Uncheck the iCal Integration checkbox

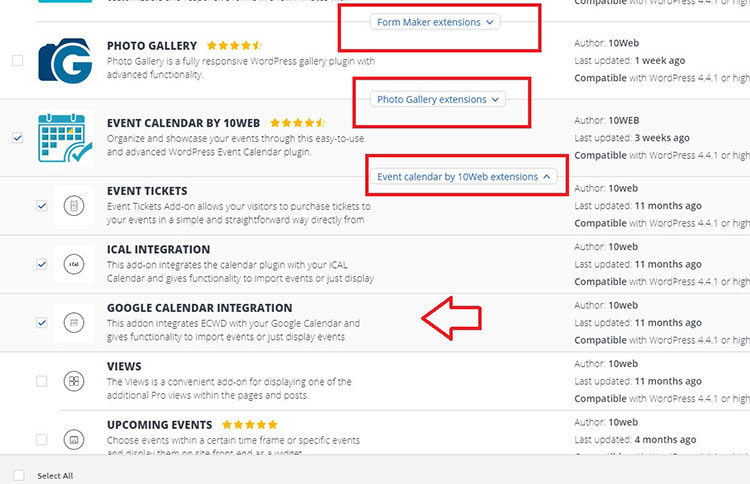click(41, 265)
